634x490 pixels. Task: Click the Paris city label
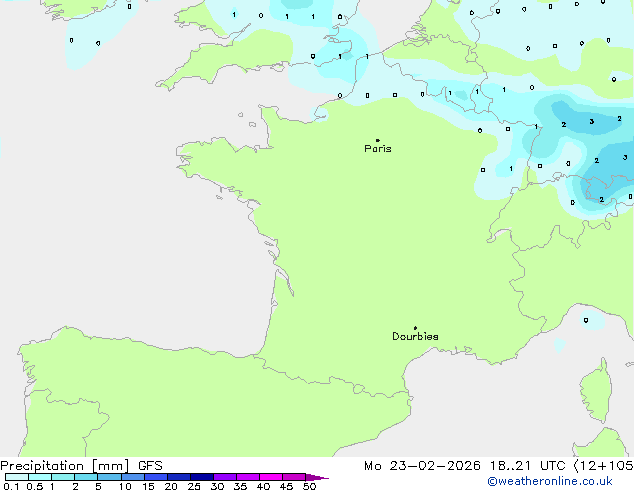coord(378,148)
